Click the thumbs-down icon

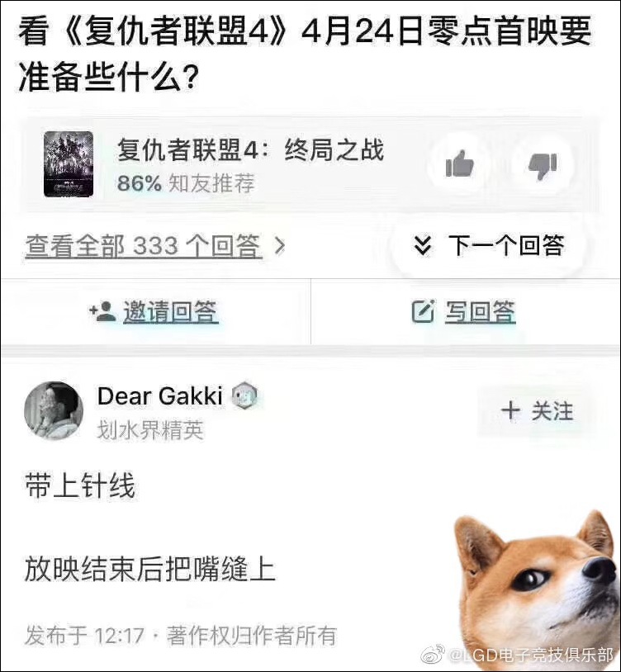[x=543, y=165]
